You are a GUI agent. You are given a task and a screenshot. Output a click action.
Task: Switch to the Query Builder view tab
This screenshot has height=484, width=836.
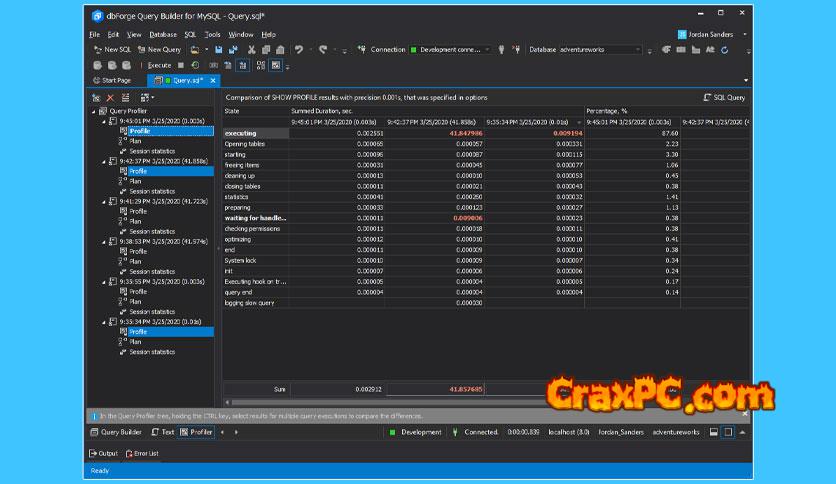pos(116,432)
